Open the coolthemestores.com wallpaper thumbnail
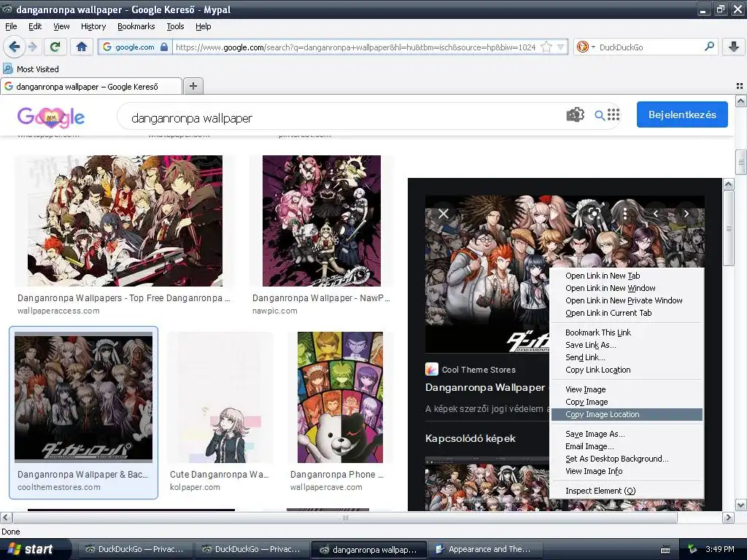Viewport: 747px width, 560px height. 83,397
